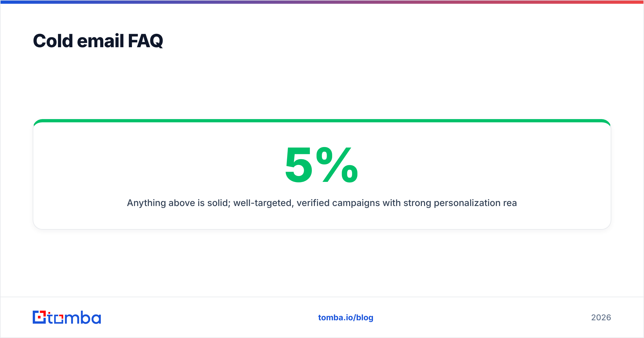Screen dimensions: 644x338
Task: Click the empty area of the stat card below the text
Action: coord(322,219)
